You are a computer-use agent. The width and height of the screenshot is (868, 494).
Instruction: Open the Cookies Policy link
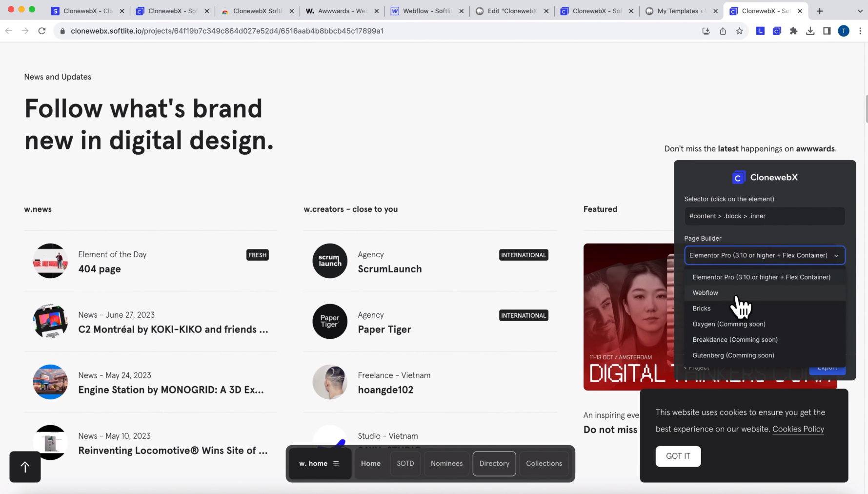798,429
